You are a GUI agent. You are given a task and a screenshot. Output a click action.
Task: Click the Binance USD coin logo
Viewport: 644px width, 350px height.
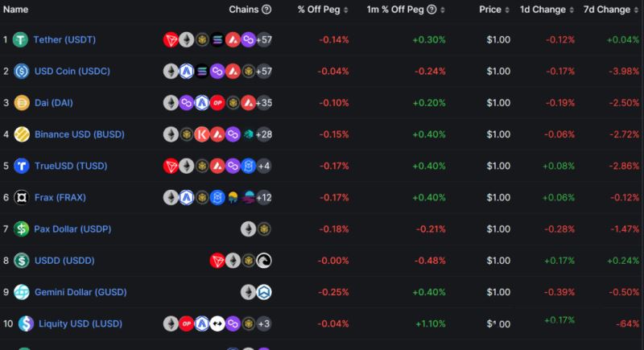[22, 134]
